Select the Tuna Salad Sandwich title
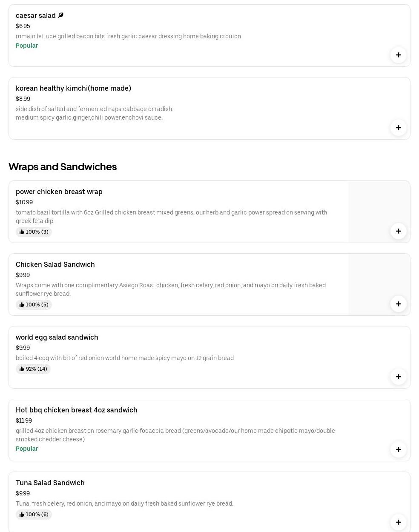The image size is (419, 532). [x=50, y=483]
